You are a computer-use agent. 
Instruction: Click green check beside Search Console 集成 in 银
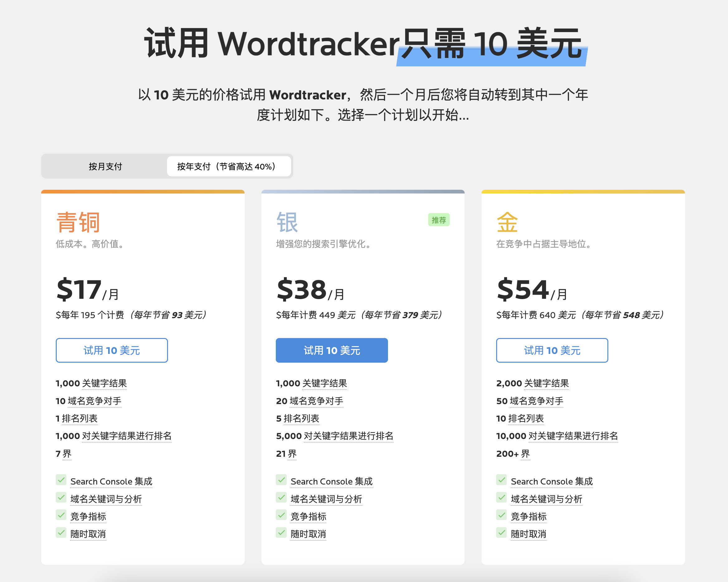coord(281,480)
